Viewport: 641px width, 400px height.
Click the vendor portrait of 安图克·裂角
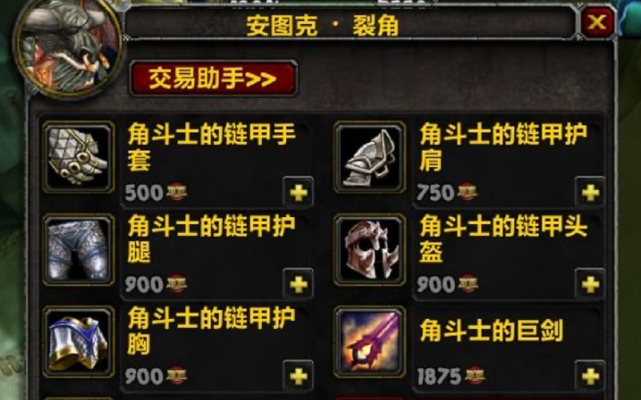pos(68,45)
